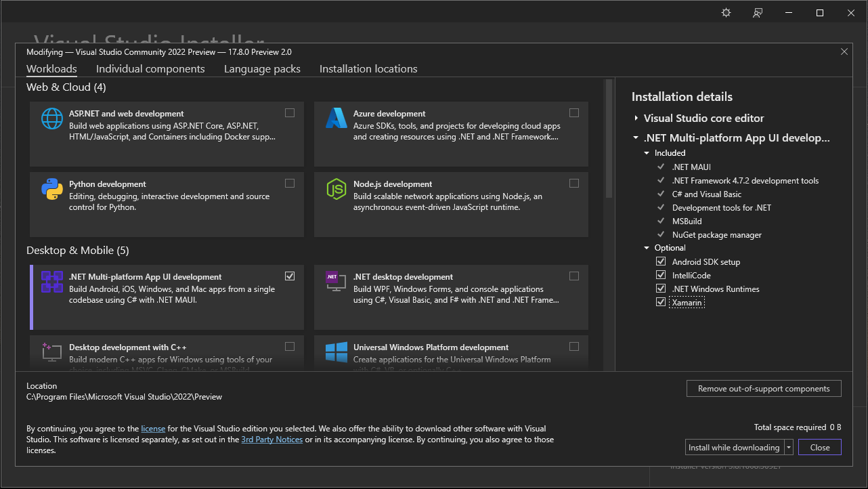The image size is (868, 489).
Task: Tick the Python development checkbox
Action: [290, 184]
